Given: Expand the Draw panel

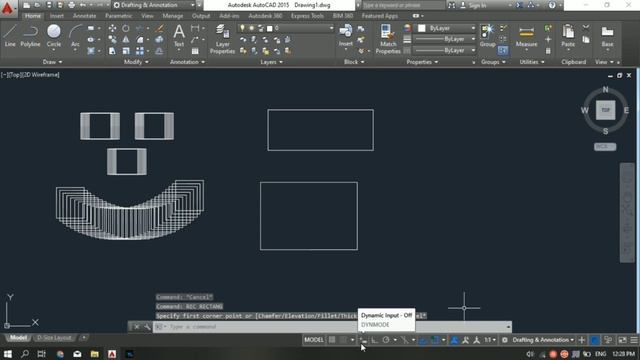Looking at the screenshot, I should [53, 62].
